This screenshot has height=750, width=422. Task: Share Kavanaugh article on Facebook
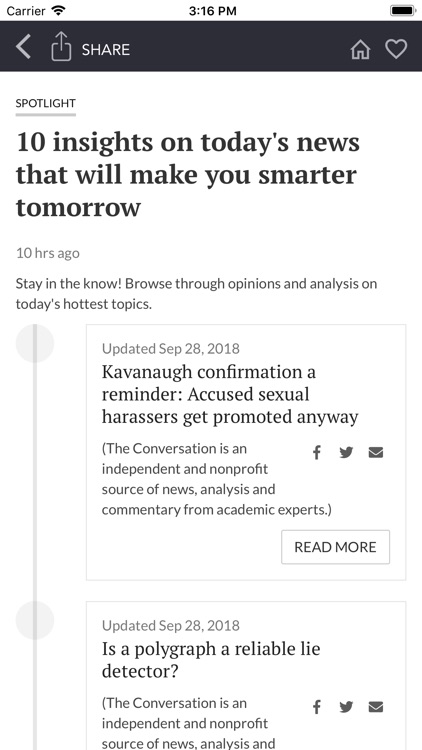[316, 452]
